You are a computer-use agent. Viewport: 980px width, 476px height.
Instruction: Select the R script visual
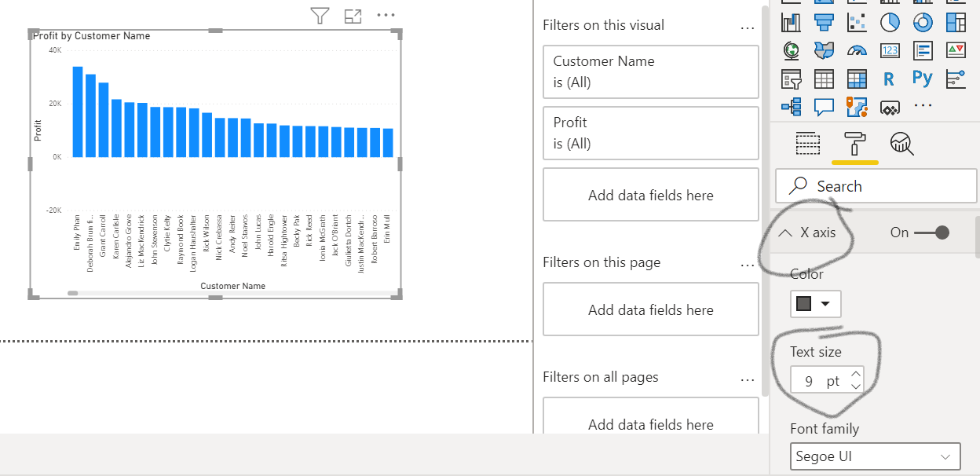pyautogui.click(x=889, y=79)
